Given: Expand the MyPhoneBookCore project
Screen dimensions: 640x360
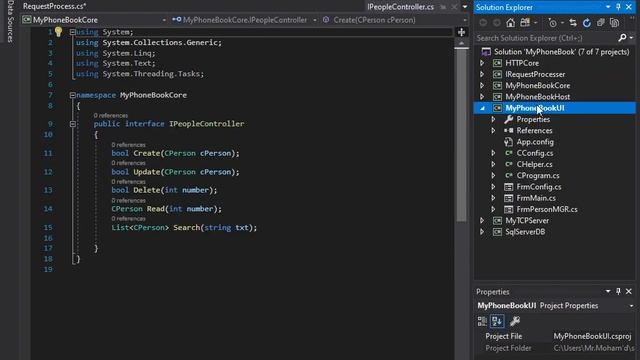Looking at the screenshot, I should point(482,85).
